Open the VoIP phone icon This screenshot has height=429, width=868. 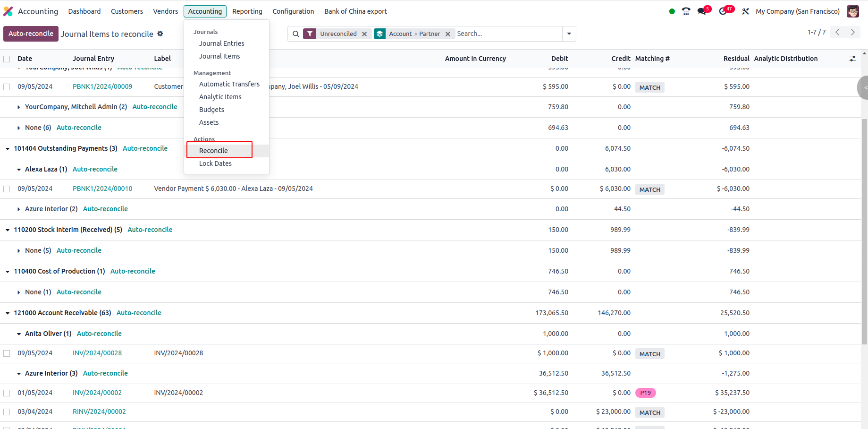tap(686, 11)
